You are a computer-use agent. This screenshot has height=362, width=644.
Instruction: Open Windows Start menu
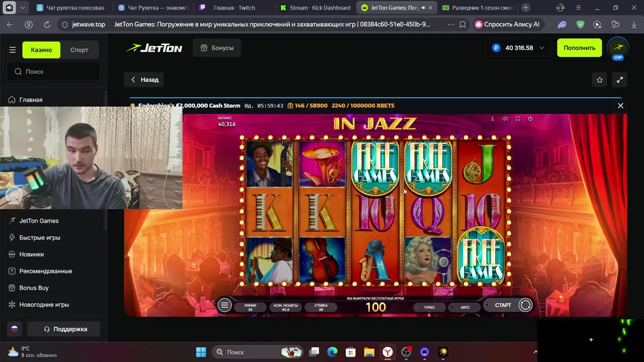[201, 352]
